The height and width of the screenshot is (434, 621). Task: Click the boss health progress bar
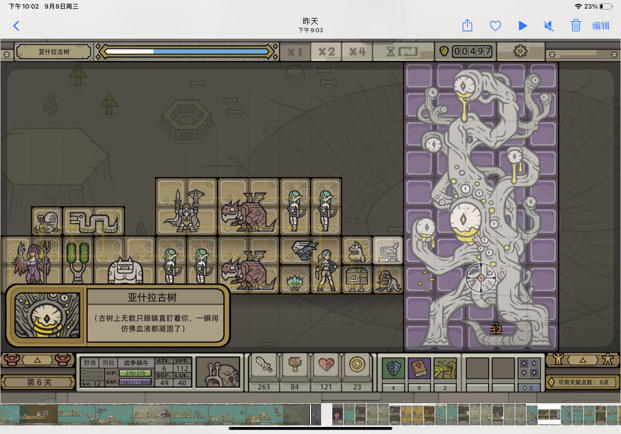tap(187, 51)
